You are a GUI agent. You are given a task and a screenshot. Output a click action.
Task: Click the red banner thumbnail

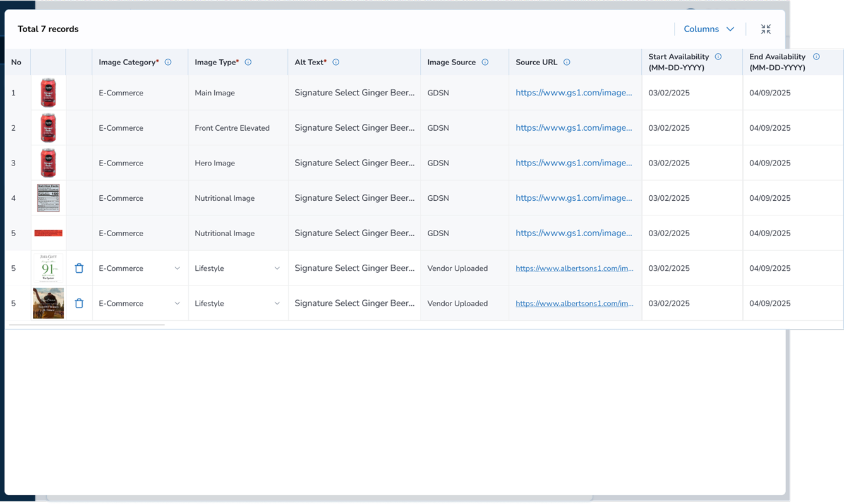(x=48, y=233)
